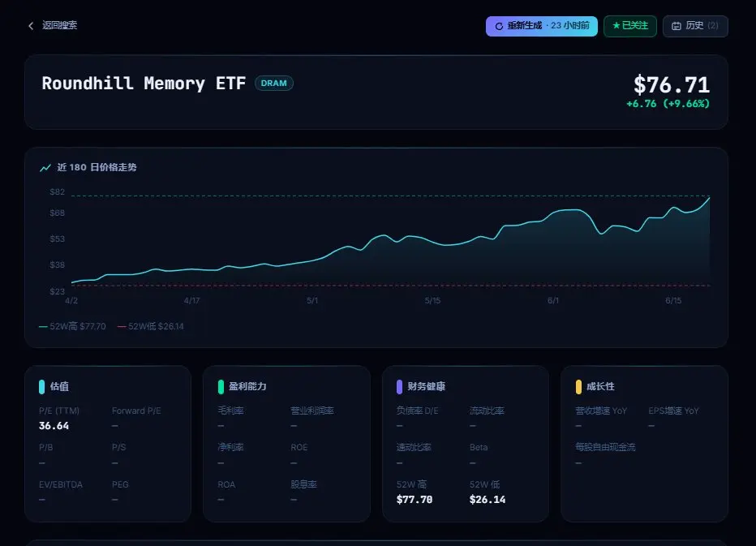This screenshot has width=756, height=546.
Task: Click the 4/17 date axis label
Action: pos(192,300)
